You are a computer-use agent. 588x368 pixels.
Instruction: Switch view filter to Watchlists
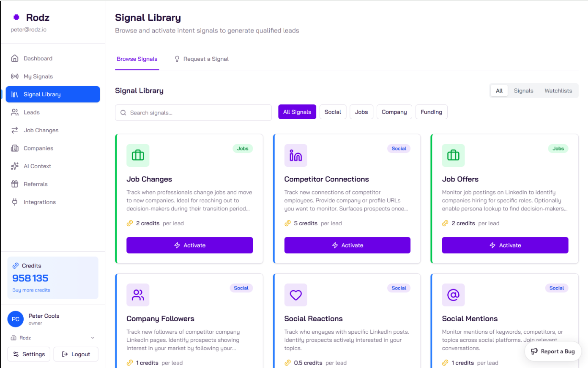558,91
